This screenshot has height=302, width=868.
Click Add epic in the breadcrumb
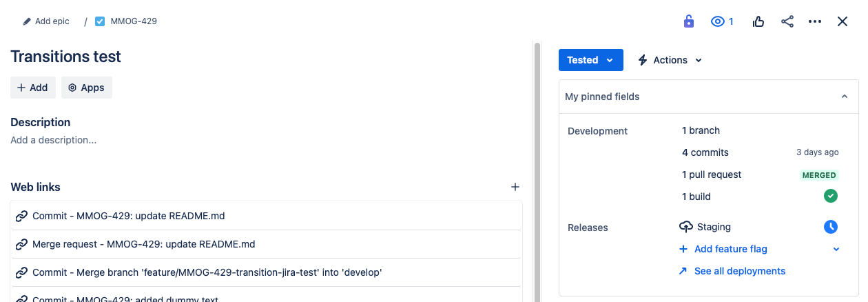(x=46, y=21)
